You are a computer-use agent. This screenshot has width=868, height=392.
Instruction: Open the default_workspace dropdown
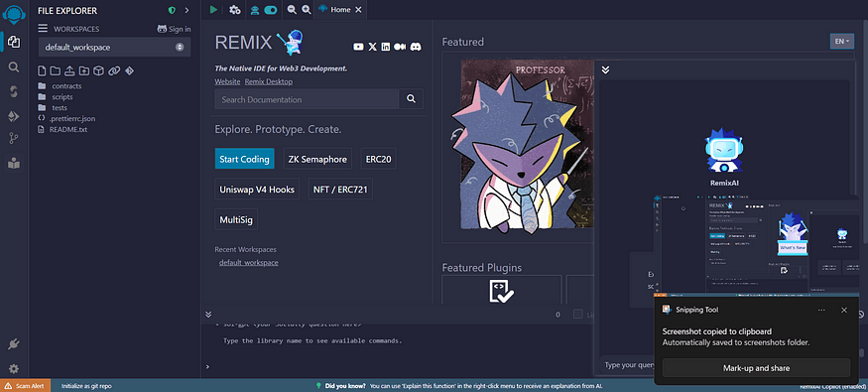click(114, 47)
